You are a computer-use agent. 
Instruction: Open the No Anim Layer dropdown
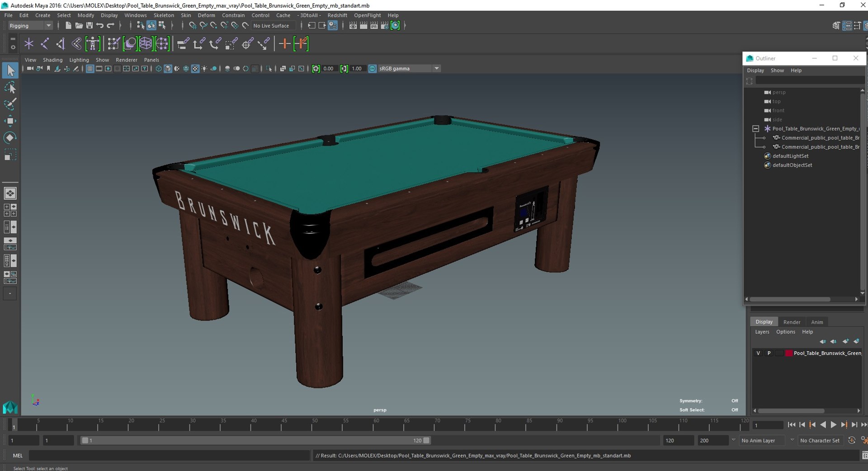[762, 440]
